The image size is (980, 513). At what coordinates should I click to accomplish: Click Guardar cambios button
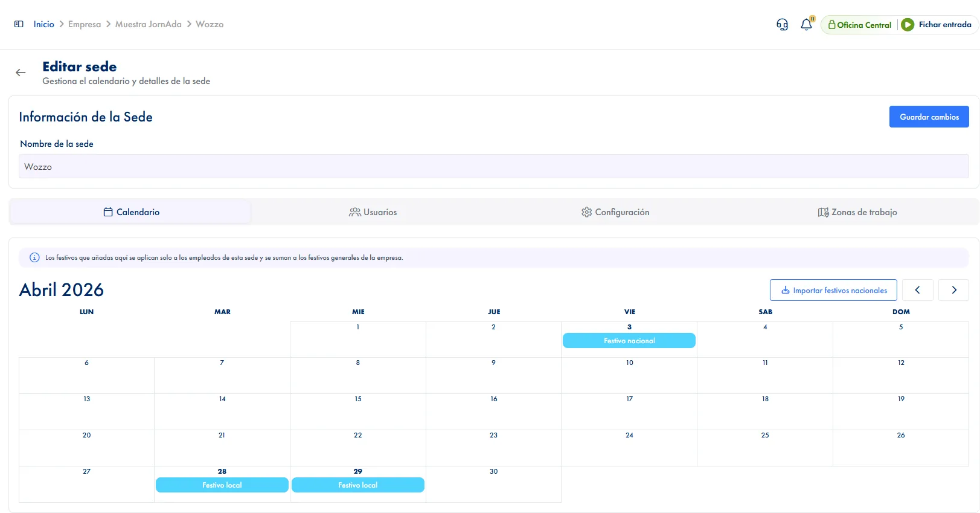(x=929, y=117)
